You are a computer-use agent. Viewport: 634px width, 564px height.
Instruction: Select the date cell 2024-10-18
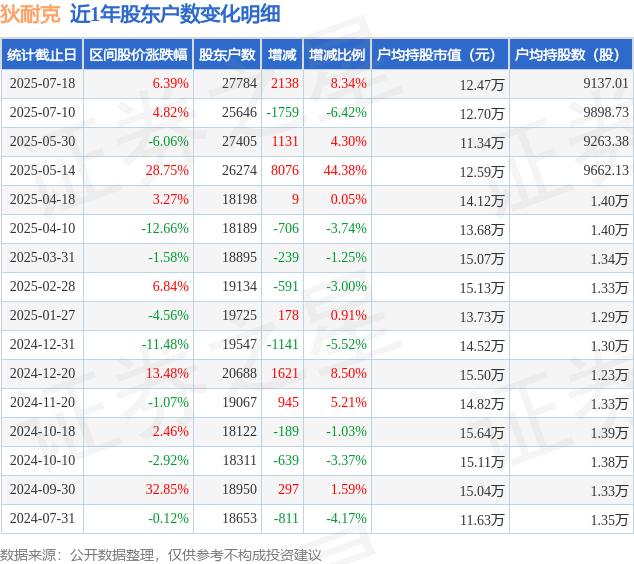click(42, 431)
